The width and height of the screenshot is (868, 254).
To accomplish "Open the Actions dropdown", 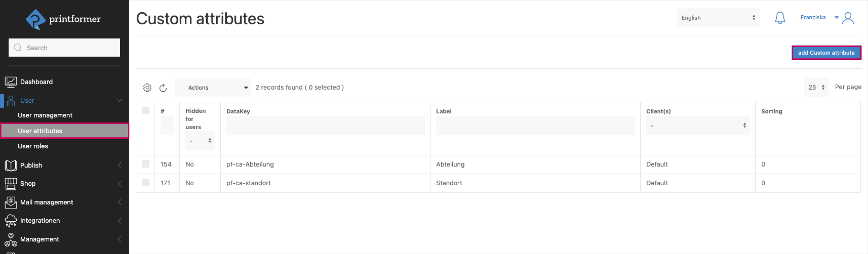I will tap(212, 87).
